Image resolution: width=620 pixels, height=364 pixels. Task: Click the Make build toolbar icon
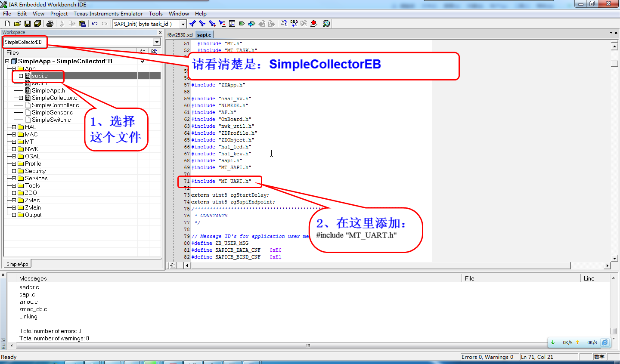click(x=294, y=24)
